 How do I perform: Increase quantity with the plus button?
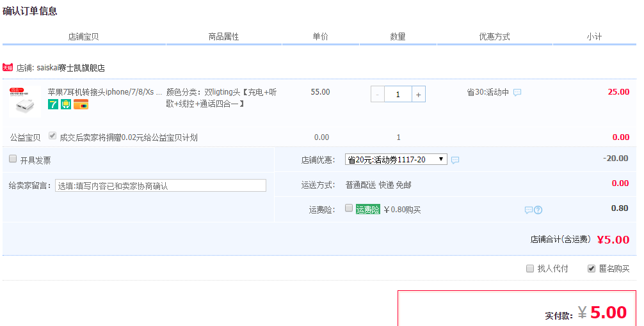(x=418, y=95)
